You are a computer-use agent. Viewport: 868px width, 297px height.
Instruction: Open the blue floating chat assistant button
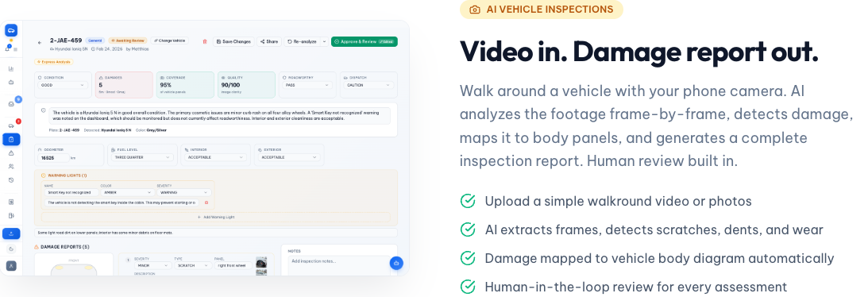[396, 264]
